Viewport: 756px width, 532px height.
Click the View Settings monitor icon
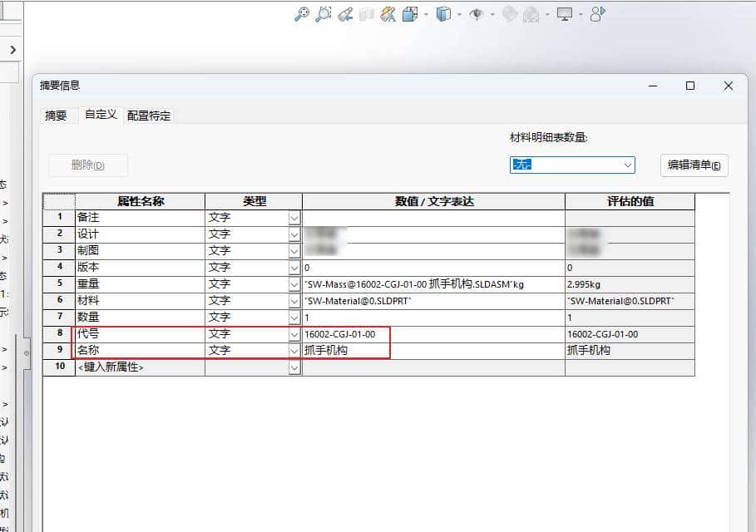564,14
